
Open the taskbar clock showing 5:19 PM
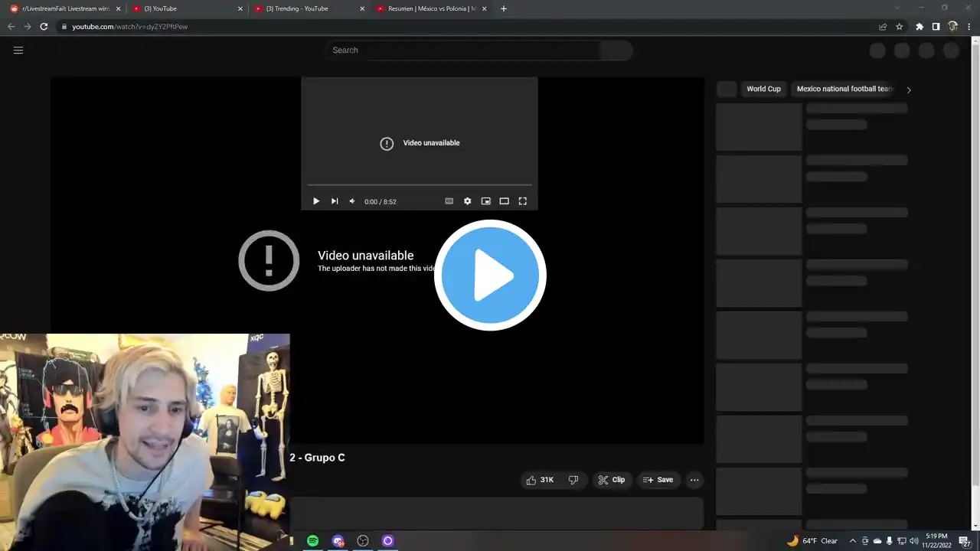[936, 541]
